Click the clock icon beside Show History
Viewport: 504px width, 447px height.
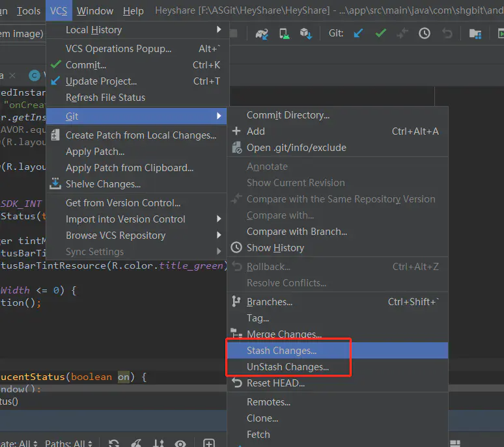click(x=236, y=248)
